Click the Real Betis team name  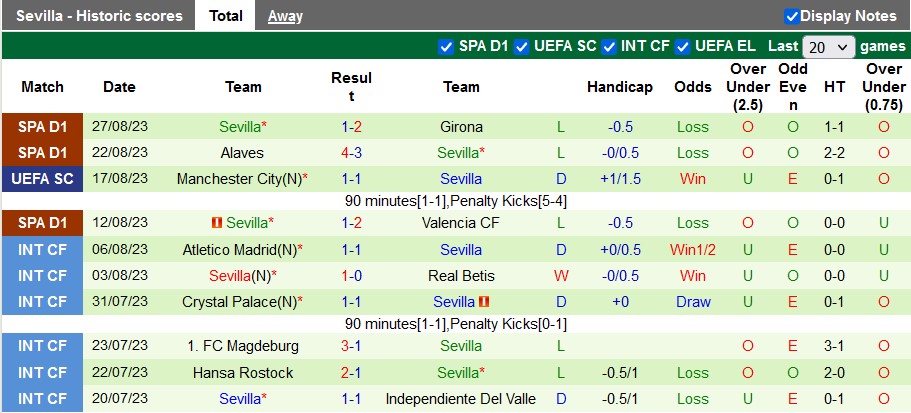point(461,276)
